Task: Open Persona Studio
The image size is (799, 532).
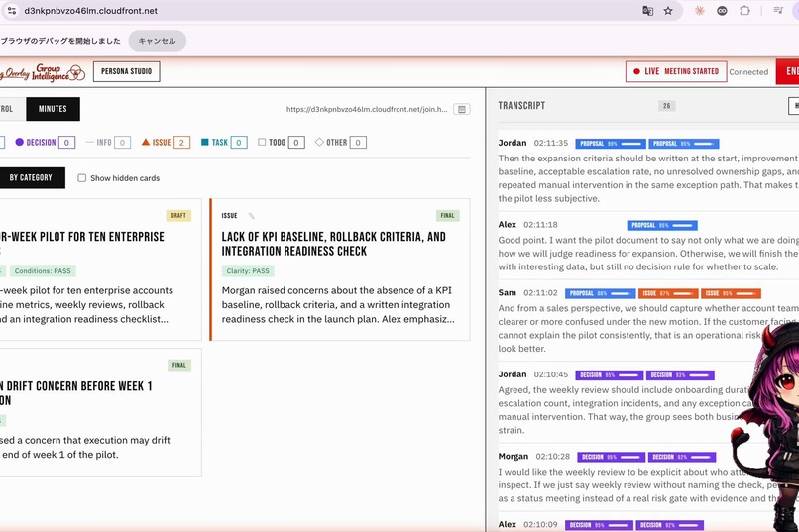Action: click(x=126, y=71)
